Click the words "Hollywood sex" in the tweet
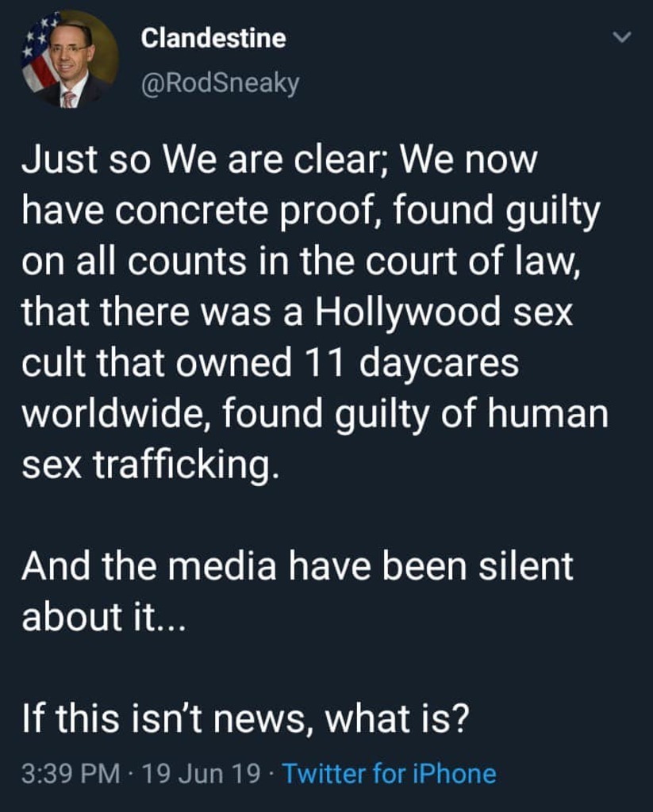The width and height of the screenshot is (653, 812). [444, 312]
